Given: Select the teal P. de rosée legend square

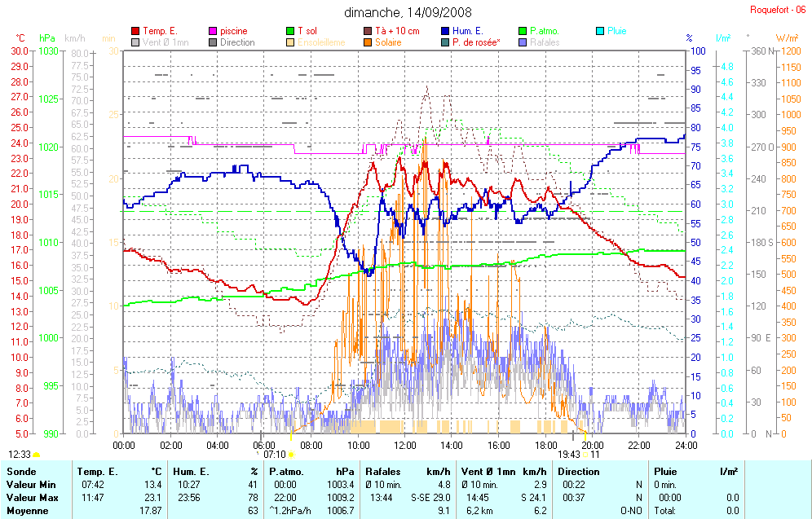Looking at the screenshot, I should (445, 42).
